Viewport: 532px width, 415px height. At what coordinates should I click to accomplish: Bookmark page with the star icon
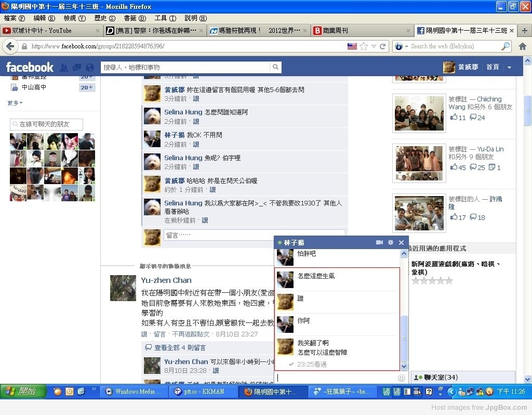[364, 46]
